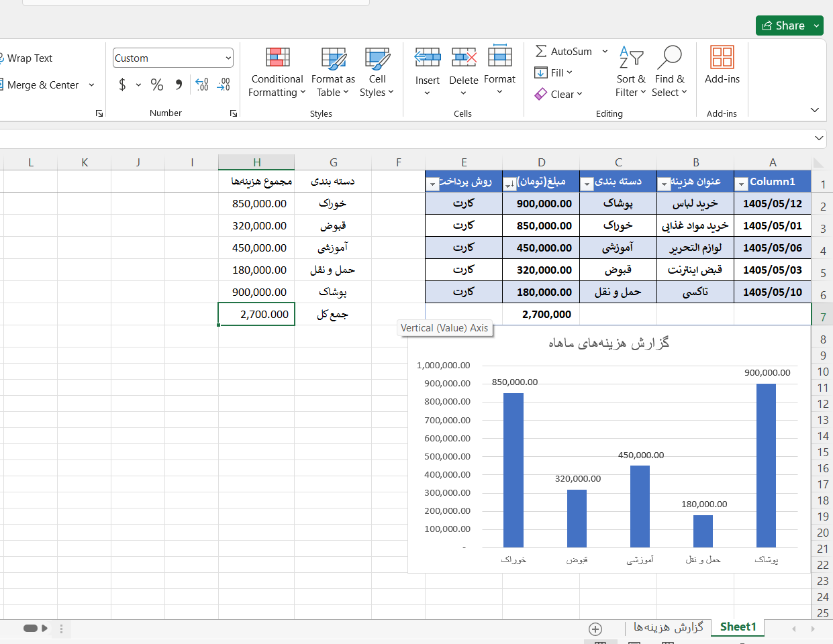This screenshot has height=644, width=833.
Task: Select the خوراک bar in chart
Action: [x=513, y=470]
